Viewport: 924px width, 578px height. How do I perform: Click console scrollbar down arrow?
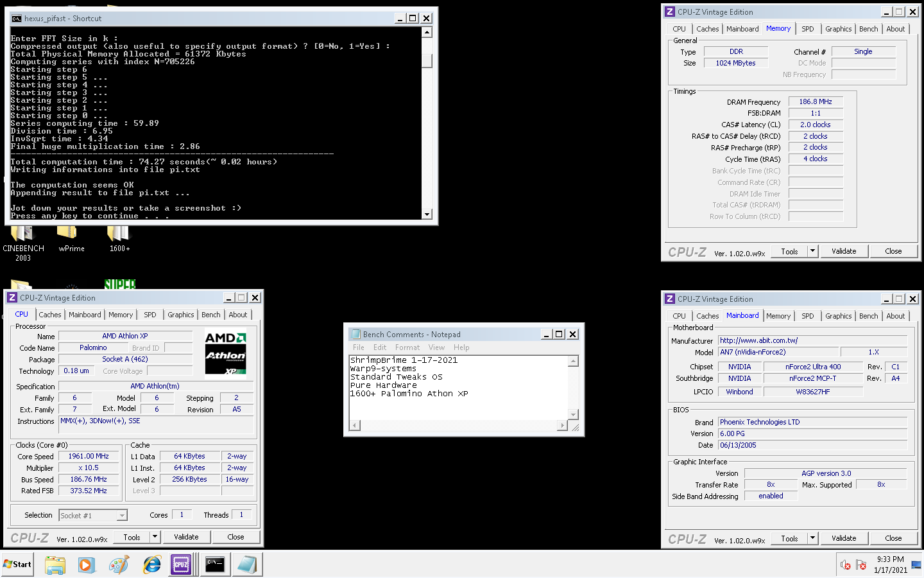pyautogui.click(x=427, y=214)
